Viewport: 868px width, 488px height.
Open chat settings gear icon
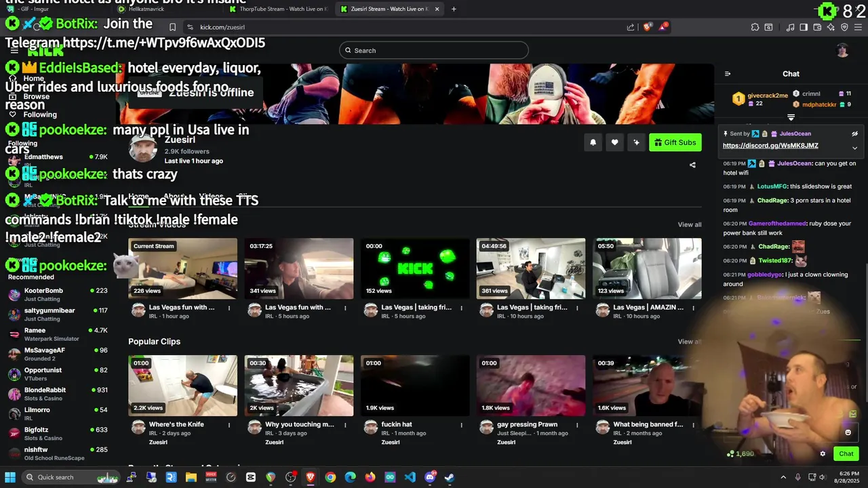click(x=823, y=453)
